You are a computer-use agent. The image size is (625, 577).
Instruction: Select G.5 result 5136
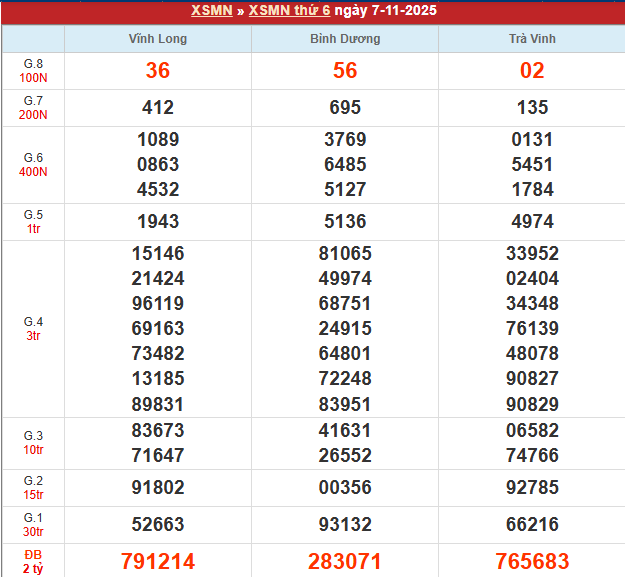pos(345,222)
